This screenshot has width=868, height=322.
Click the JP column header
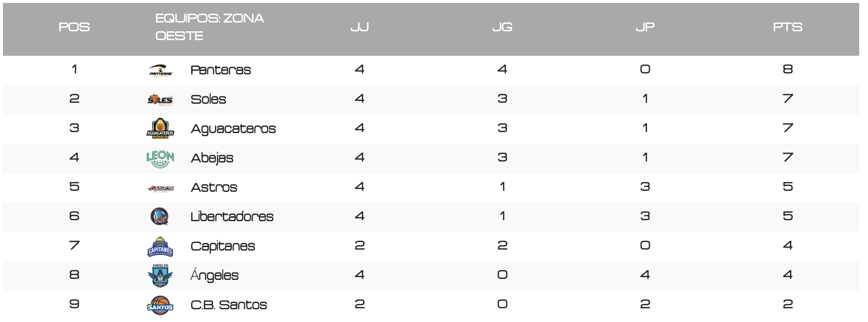(645, 27)
